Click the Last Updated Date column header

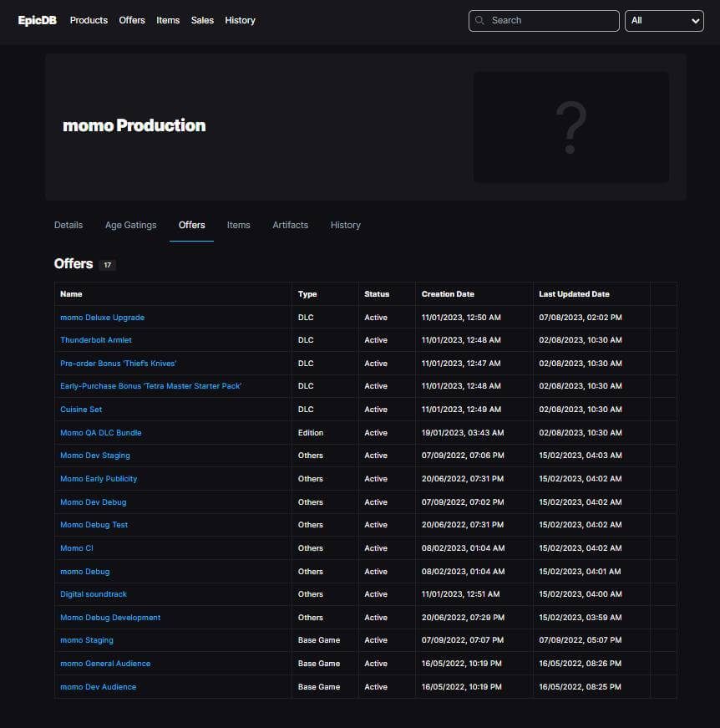tap(574, 294)
